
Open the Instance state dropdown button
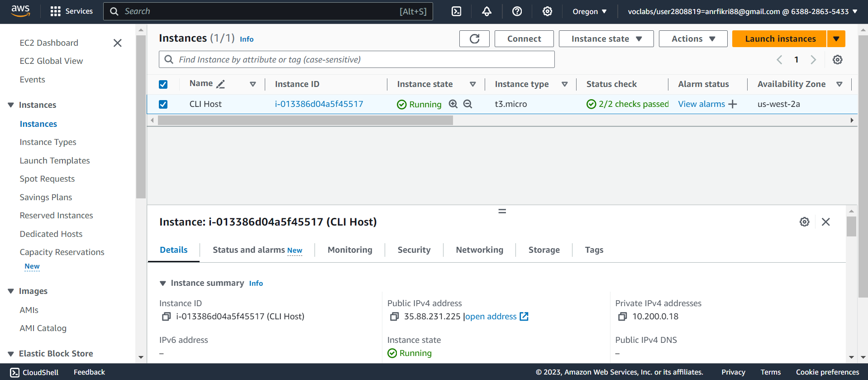[606, 39]
